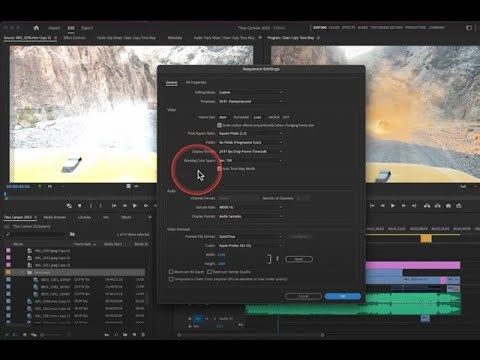
Task: Click the preview Height value
Action: pyautogui.click(x=221, y=264)
